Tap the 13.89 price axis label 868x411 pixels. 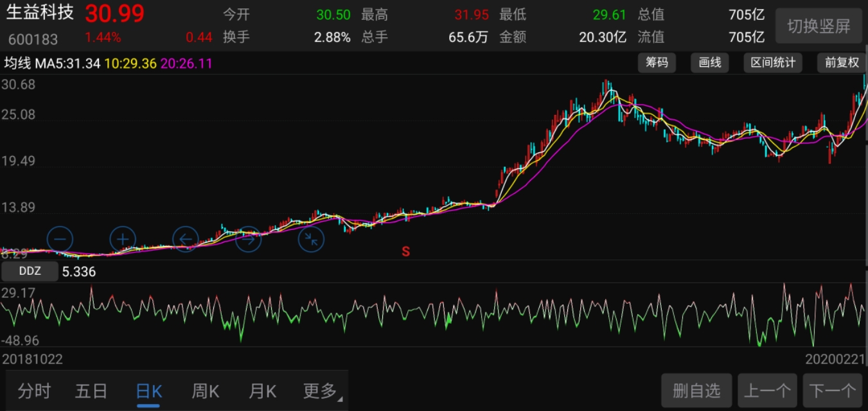[x=19, y=207]
